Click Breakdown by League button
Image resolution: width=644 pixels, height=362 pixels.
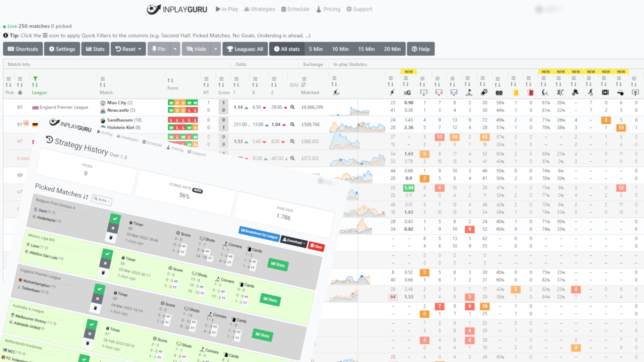pos(259,233)
